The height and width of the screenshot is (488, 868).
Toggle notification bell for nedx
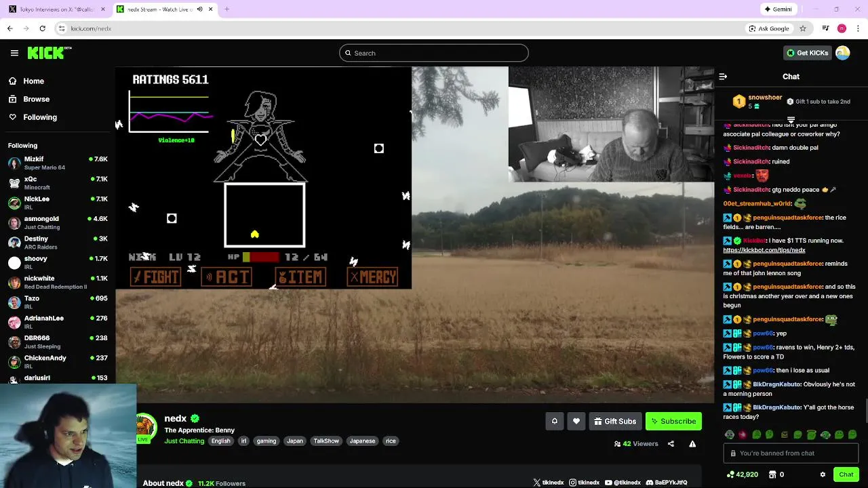(554, 421)
